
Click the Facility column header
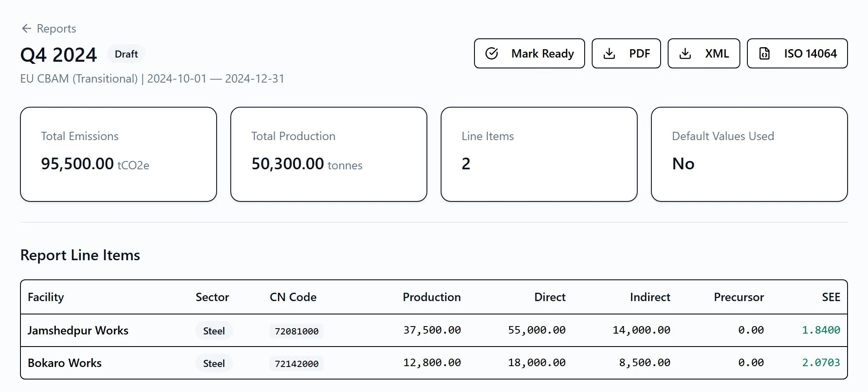click(46, 297)
